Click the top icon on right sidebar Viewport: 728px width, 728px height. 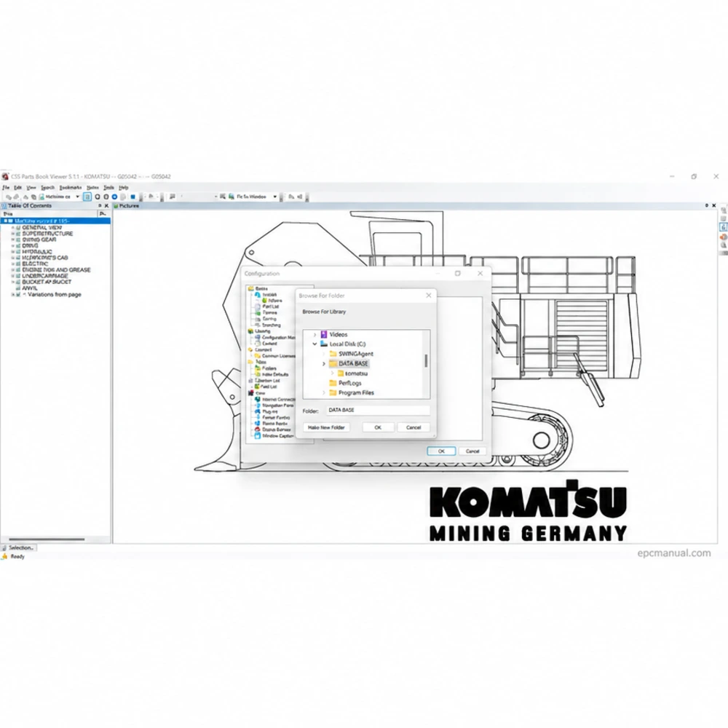724,210
